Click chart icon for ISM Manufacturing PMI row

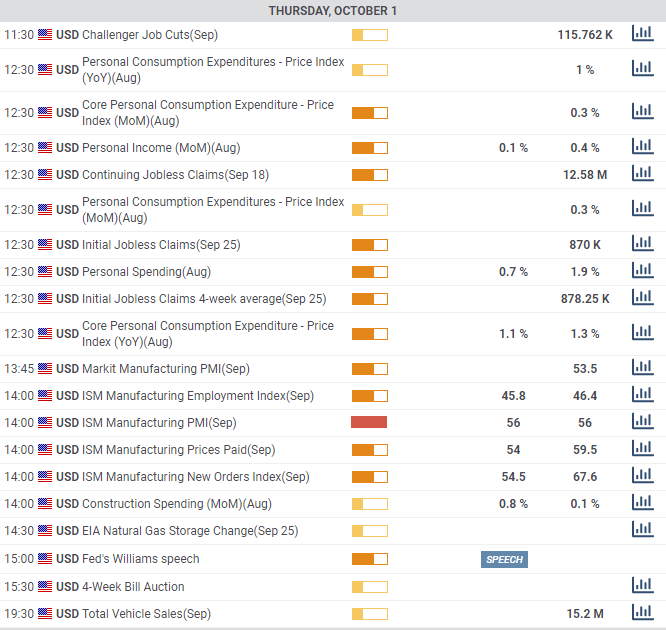[x=641, y=422]
